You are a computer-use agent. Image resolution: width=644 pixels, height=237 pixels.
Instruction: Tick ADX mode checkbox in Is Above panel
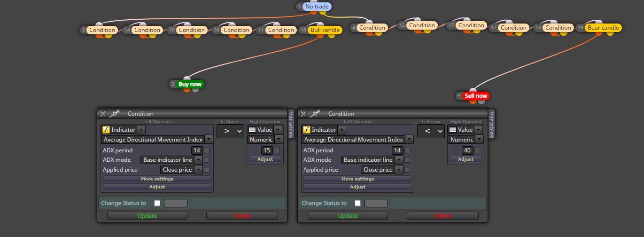(x=207, y=160)
